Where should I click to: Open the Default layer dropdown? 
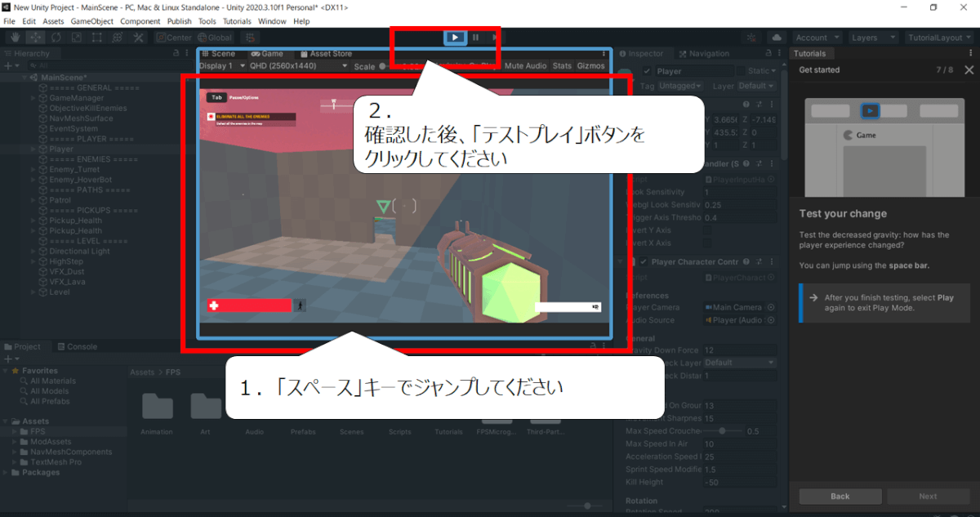(x=756, y=86)
